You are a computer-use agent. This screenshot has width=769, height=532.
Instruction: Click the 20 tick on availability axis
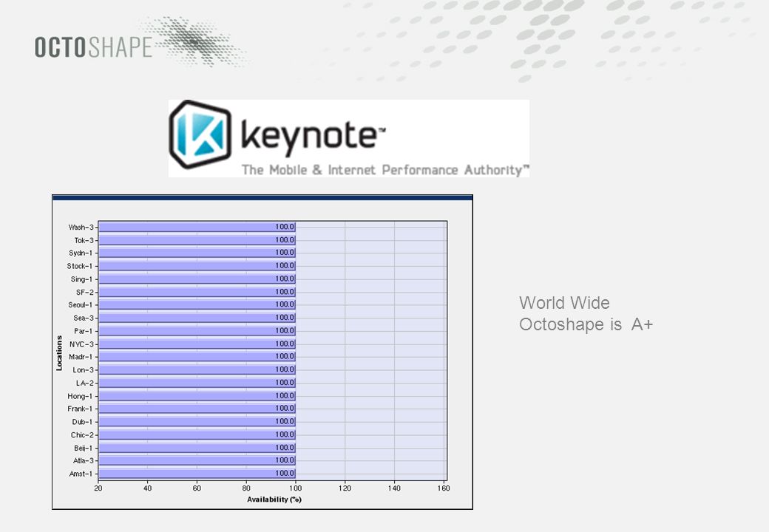click(98, 488)
